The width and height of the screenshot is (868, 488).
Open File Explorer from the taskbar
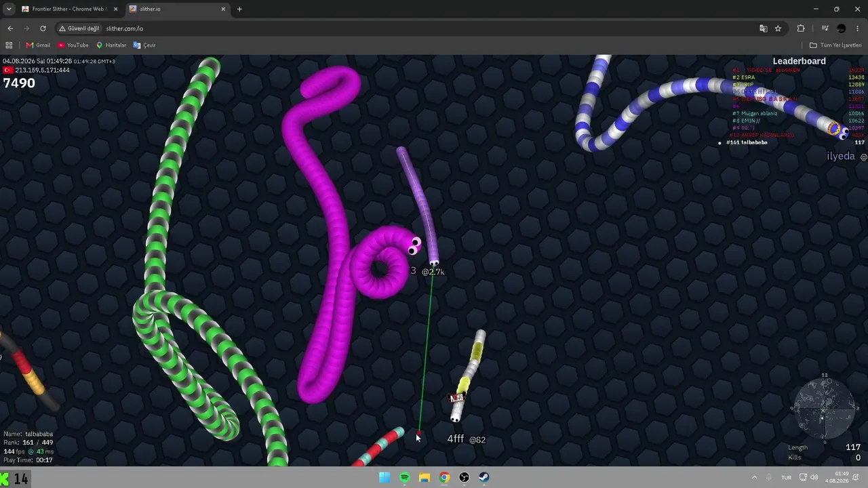click(425, 477)
